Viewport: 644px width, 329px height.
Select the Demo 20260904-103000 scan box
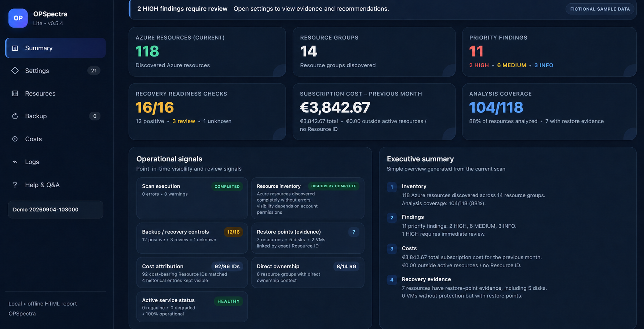[55, 210]
